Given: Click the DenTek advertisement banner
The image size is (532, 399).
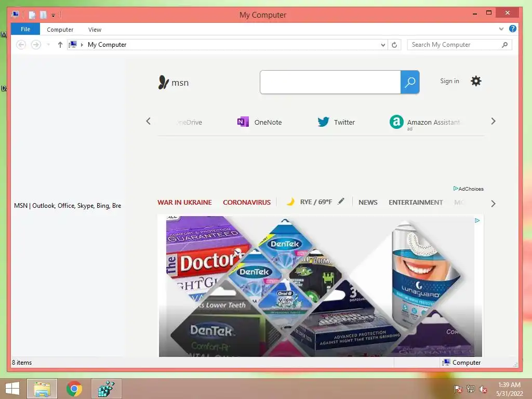Looking at the screenshot, I should pyautogui.click(x=320, y=286).
